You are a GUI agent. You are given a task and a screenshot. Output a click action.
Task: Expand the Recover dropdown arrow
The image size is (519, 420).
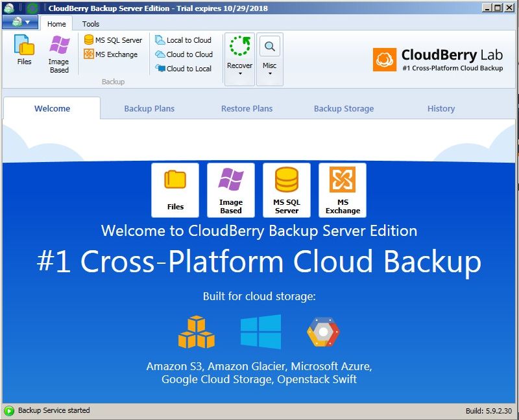point(240,73)
